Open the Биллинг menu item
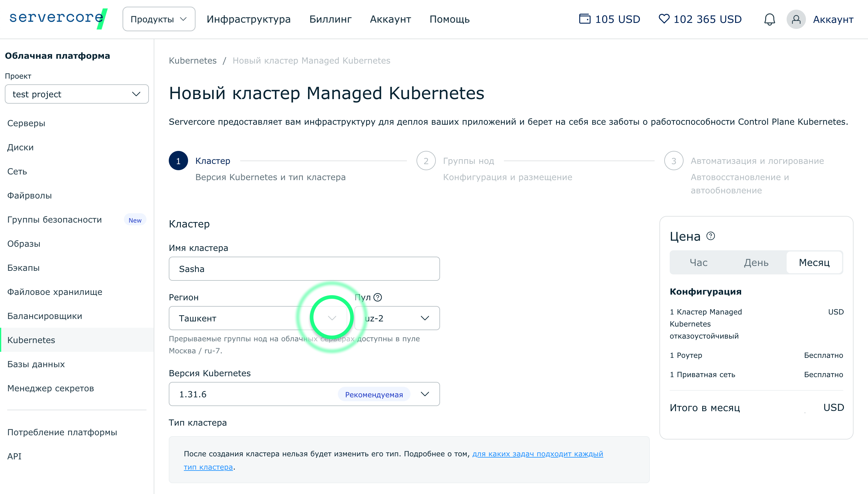The image size is (868, 494). pyautogui.click(x=330, y=19)
